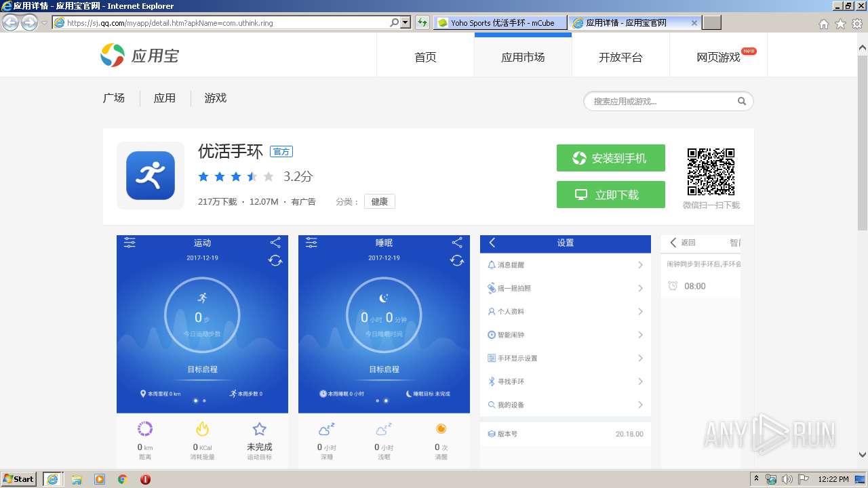Open the IE Home icon
The height and width of the screenshot is (488, 868).
click(x=824, y=24)
